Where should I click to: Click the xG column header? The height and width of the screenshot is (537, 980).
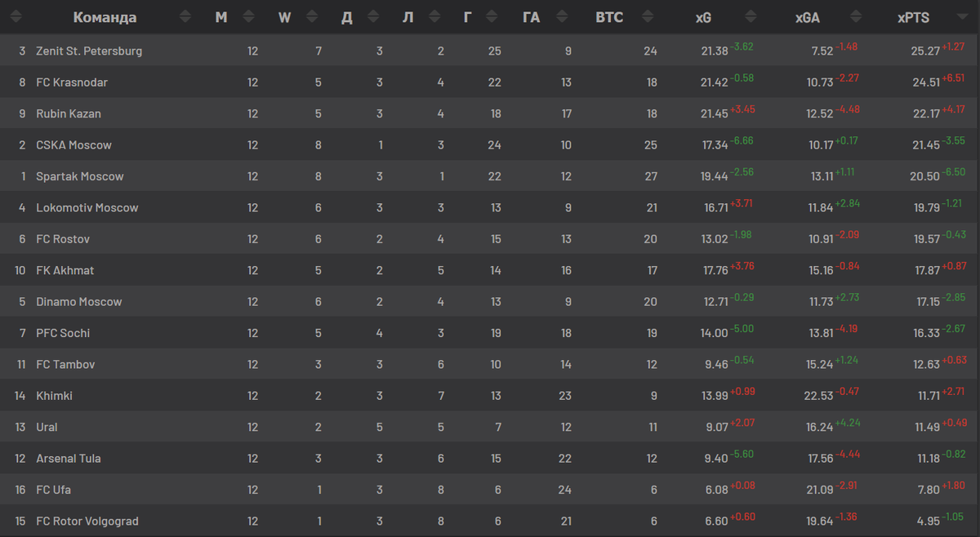point(703,17)
